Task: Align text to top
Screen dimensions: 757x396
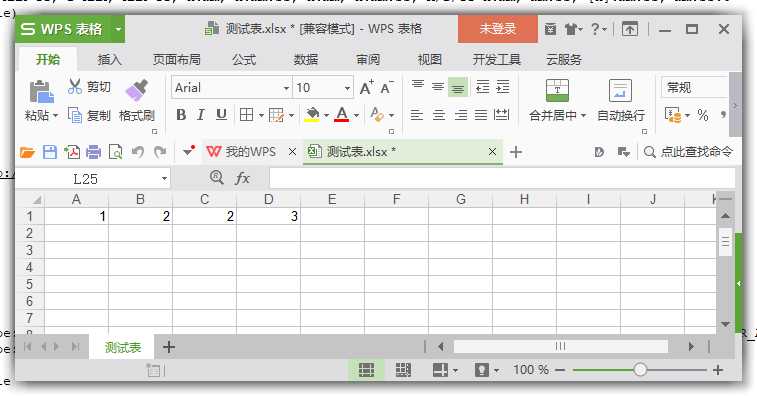Action: (x=418, y=86)
